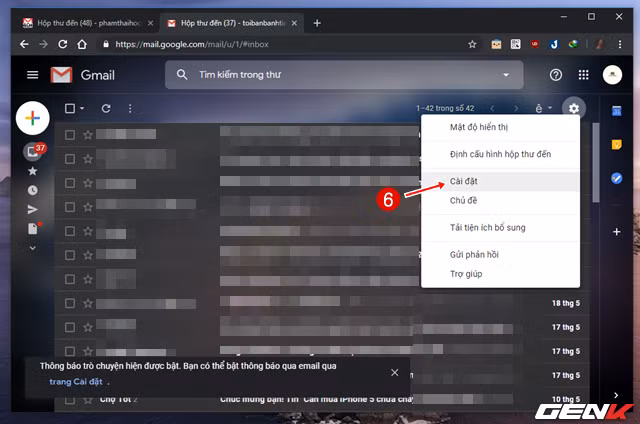Image resolution: width=640 pixels, height=424 pixels.
Task: Expand the select-all dropdown arrow
Action: pos(82,108)
